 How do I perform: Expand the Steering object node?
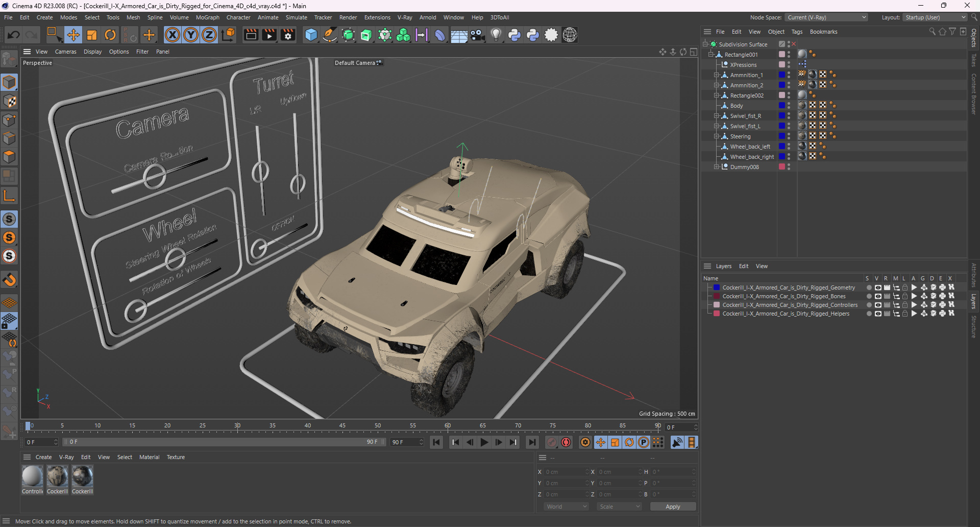point(716,136)
